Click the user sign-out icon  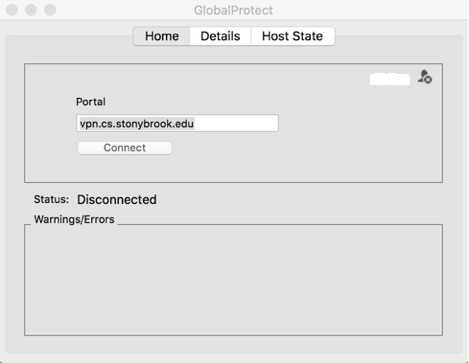[425, 77]
